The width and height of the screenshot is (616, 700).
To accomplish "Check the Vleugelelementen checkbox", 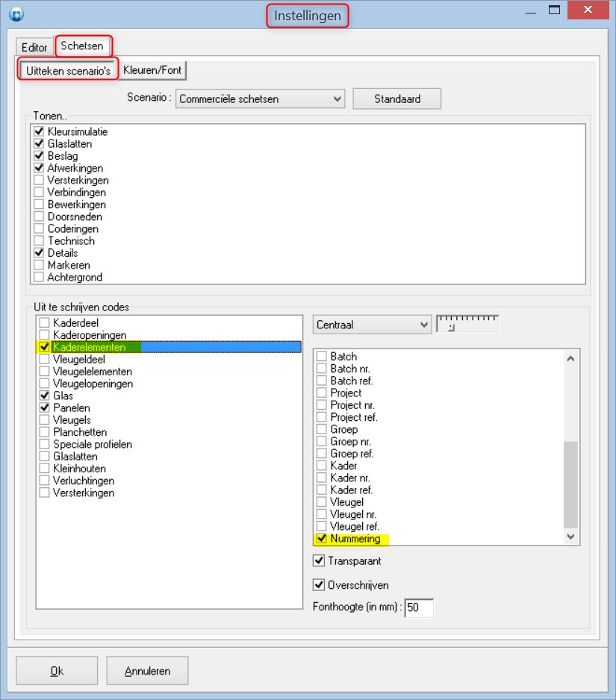I will [x=44, y=371].
